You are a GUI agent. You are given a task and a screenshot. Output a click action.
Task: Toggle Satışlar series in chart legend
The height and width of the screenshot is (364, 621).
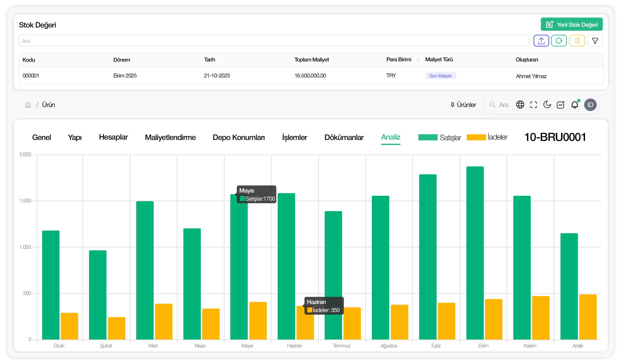(x=439, y=137)
